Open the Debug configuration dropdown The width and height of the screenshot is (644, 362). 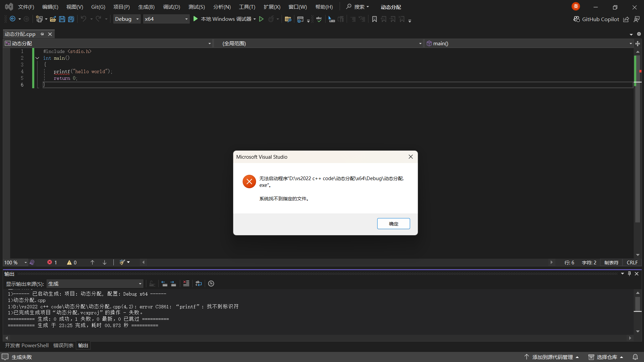[127, 19]
